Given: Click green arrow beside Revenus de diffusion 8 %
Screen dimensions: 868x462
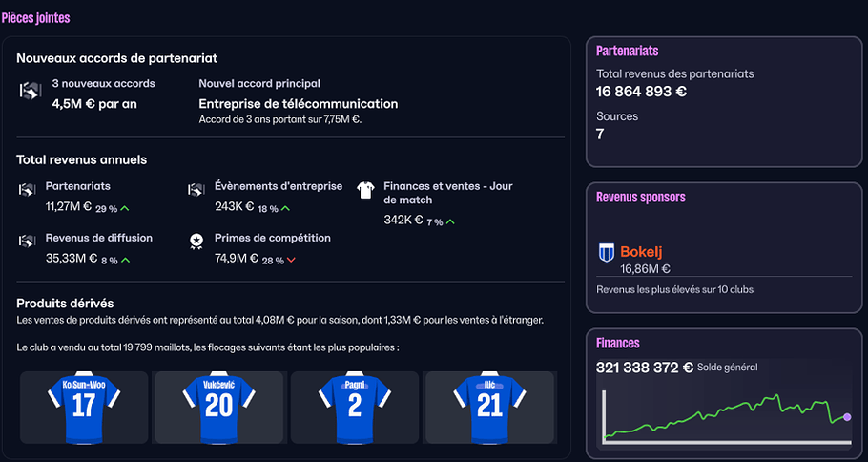Looking at the screenshot, I should 125,261.
